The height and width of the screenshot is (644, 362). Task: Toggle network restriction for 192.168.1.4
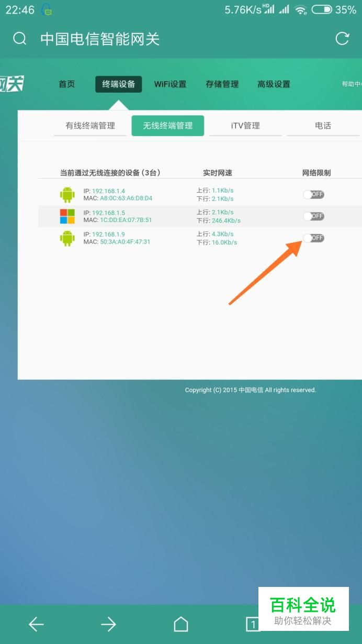[x=313, y=194]
